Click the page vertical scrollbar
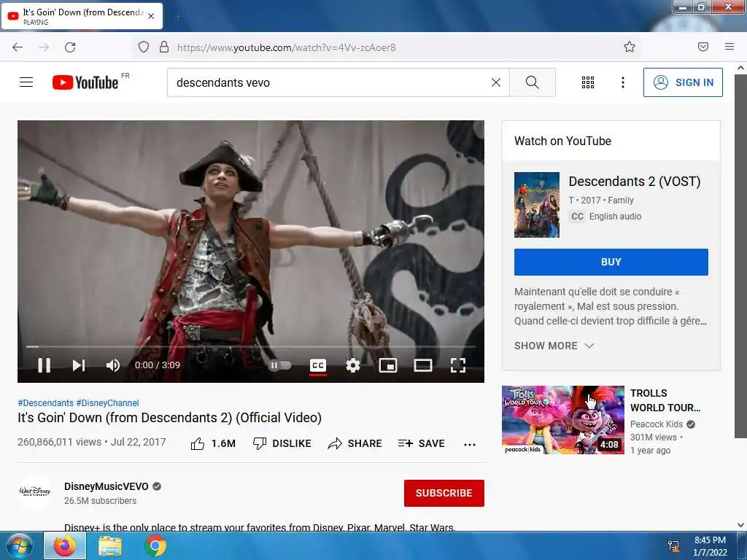This screenshot has width=747, height=560. (740, 257)
